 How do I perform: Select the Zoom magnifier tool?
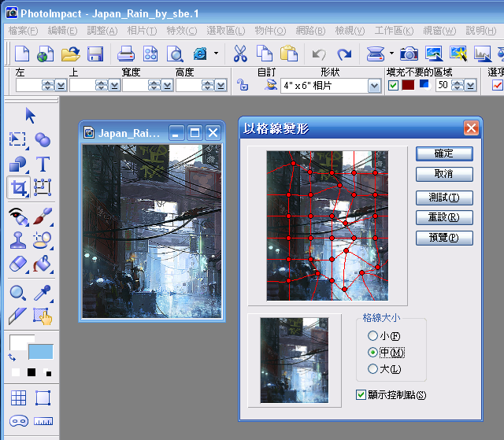(17, 293)
